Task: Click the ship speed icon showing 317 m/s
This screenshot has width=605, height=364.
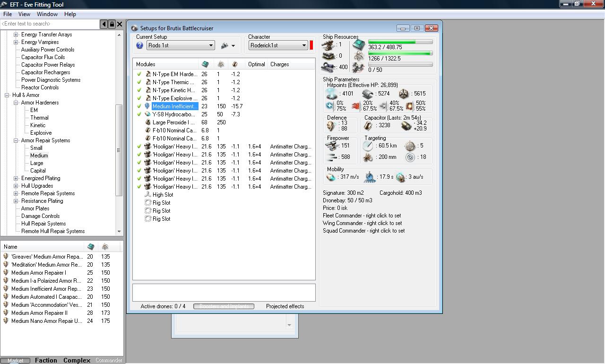Action: click(x=331, y=177)
